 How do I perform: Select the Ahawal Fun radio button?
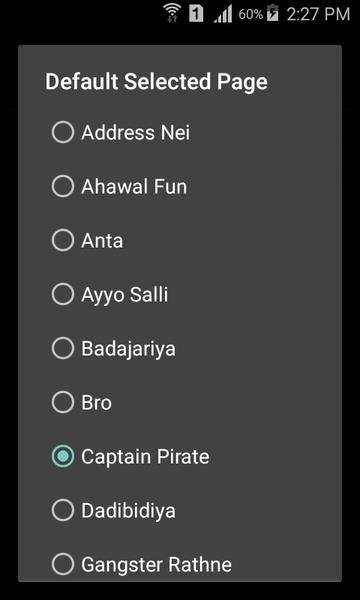tap(63, 186)
